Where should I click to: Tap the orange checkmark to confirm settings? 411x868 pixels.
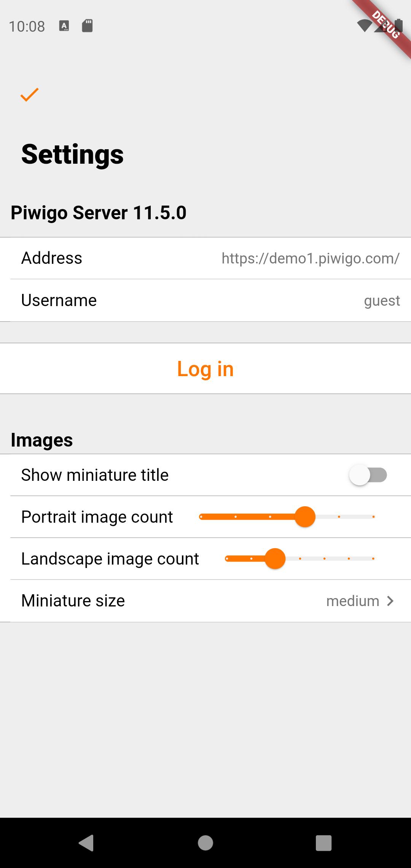tap(29, 95)
